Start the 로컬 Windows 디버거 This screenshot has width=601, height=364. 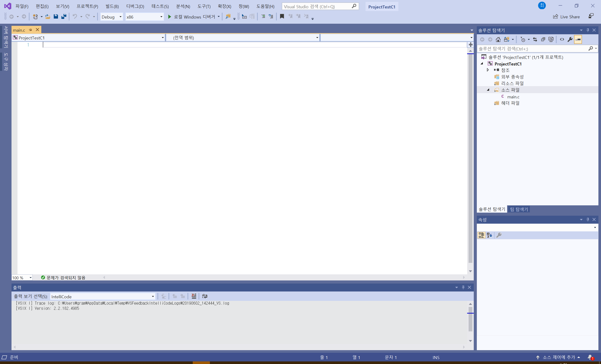192,17
